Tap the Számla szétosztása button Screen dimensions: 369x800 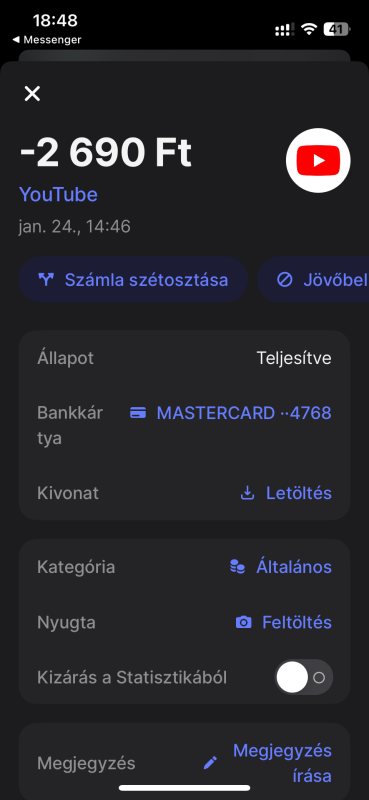point(133,280)
